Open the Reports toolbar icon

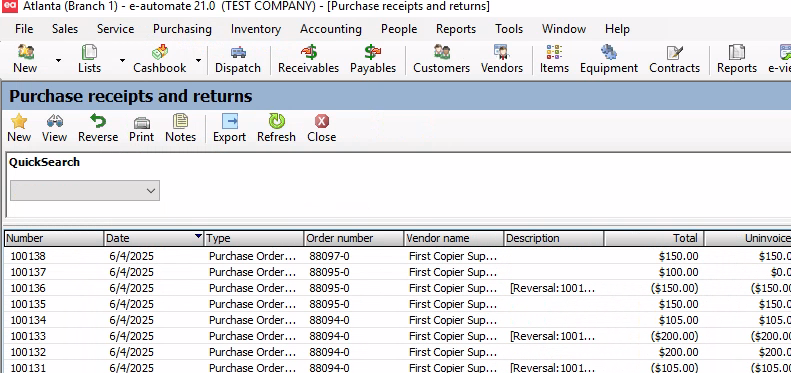737,59
